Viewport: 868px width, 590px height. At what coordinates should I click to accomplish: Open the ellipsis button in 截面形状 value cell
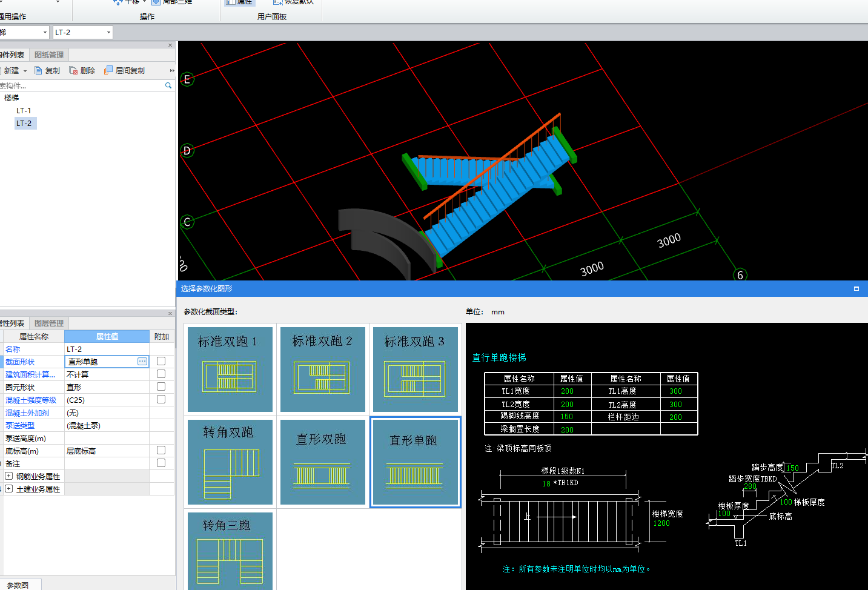click(142, 362)
